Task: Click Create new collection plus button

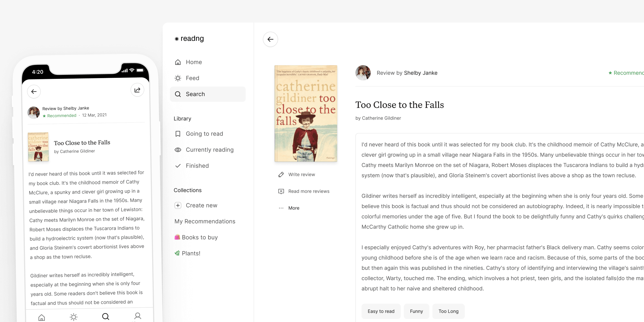Action: (x=178, y=205)
